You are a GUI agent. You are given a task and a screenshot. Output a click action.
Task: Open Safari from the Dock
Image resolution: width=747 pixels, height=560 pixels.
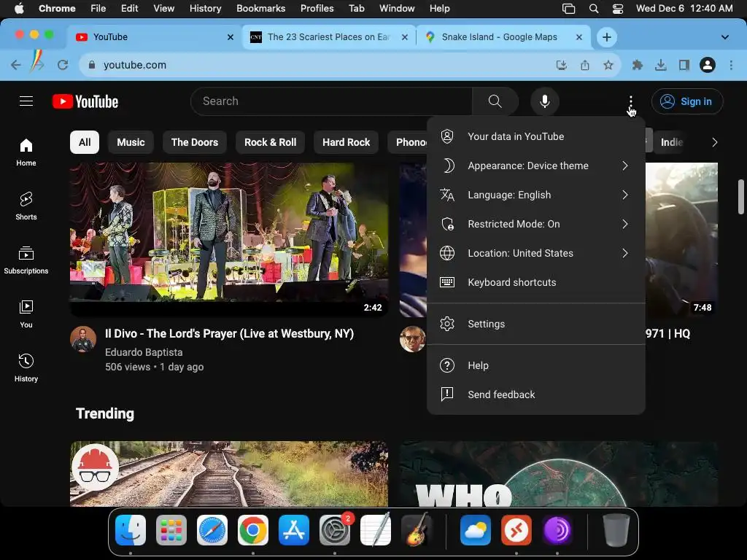coord(212,530)
